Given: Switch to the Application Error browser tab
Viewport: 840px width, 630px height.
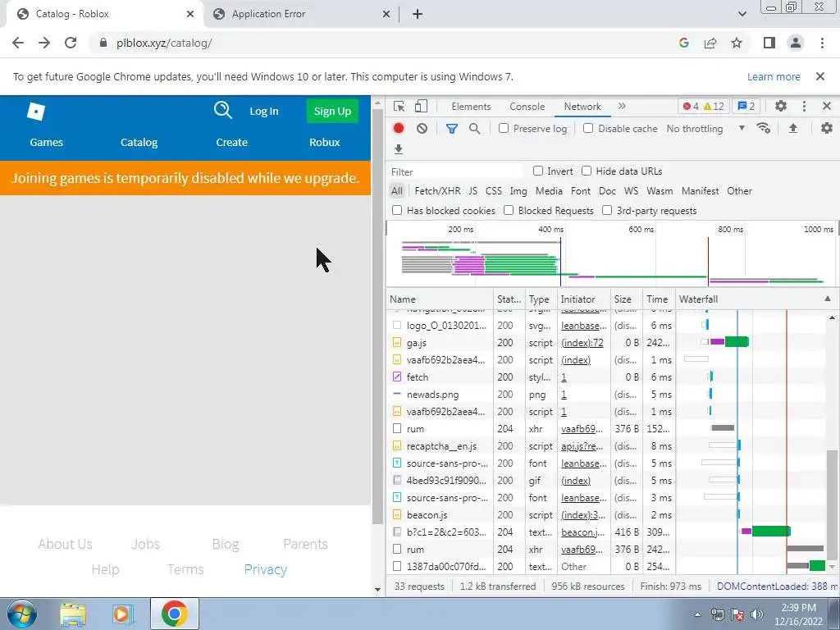Looking at the screenshot, I should pos(301,14).
